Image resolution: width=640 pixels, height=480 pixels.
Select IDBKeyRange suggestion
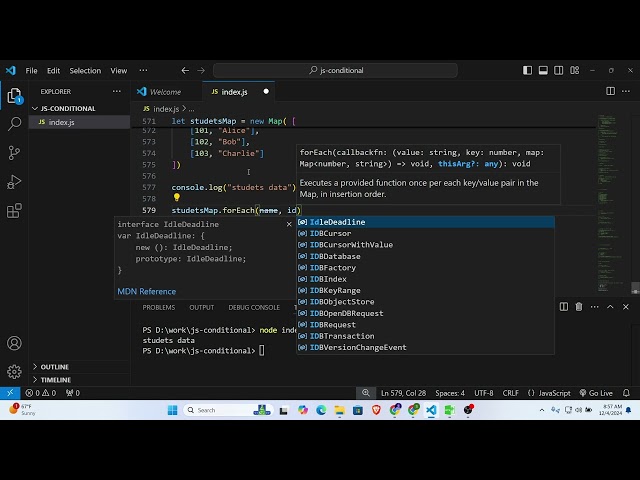pyautogui.click(x=425, y=291)
